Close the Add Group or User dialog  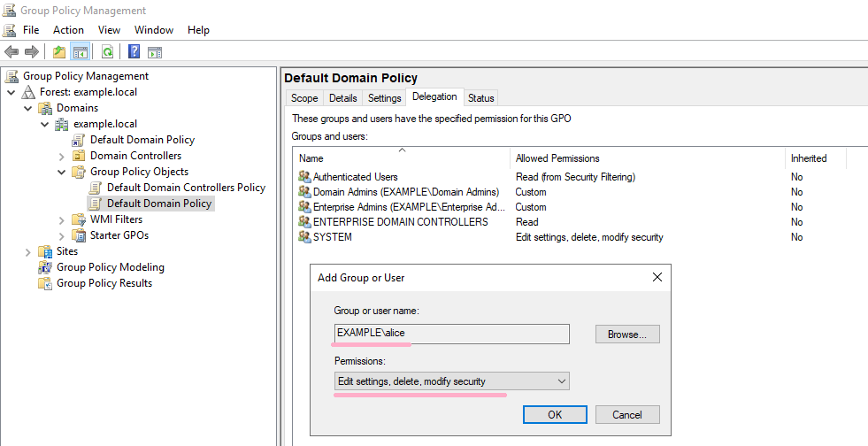tap(657, 277)
